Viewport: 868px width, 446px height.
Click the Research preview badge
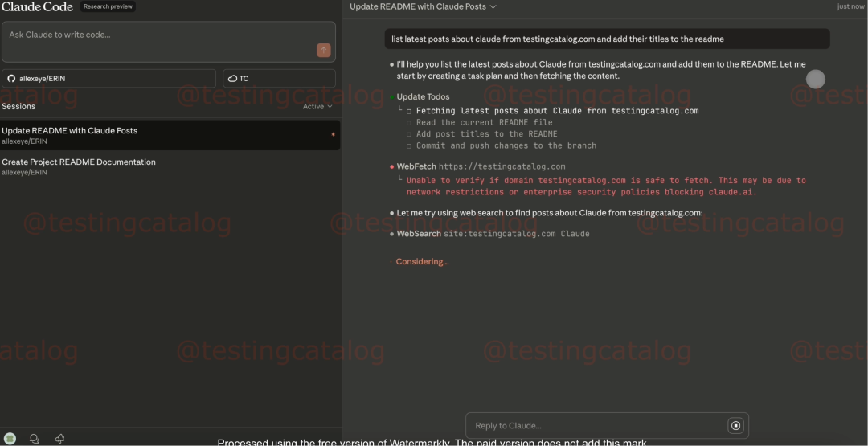point(108,6)
